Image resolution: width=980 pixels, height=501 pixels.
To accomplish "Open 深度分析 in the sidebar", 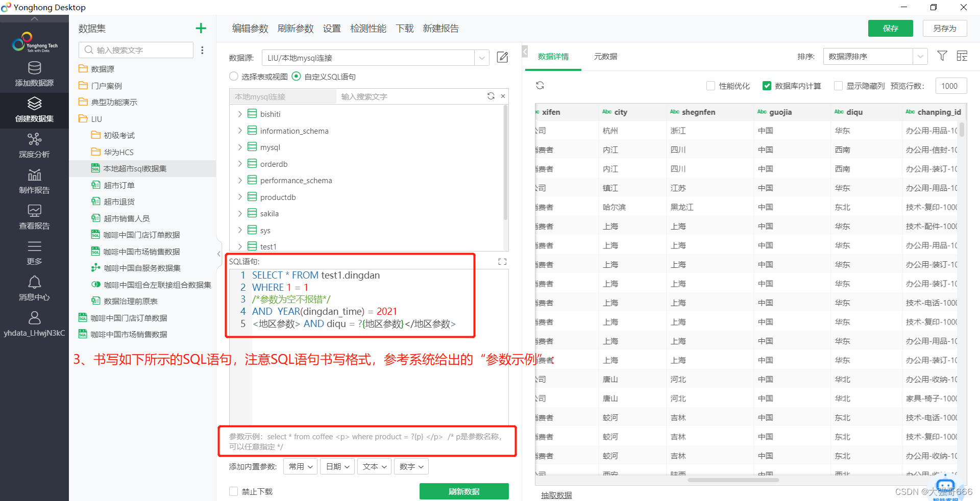I will [x=34, y=146].
